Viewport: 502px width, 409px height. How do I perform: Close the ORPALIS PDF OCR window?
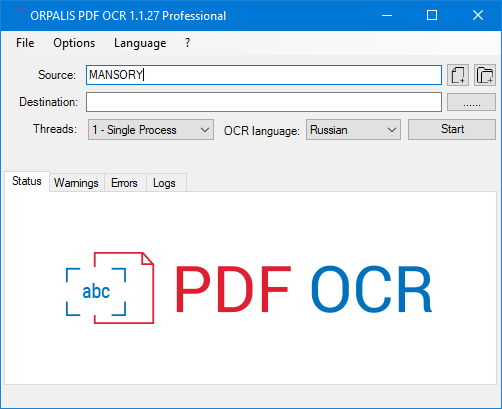478,15
